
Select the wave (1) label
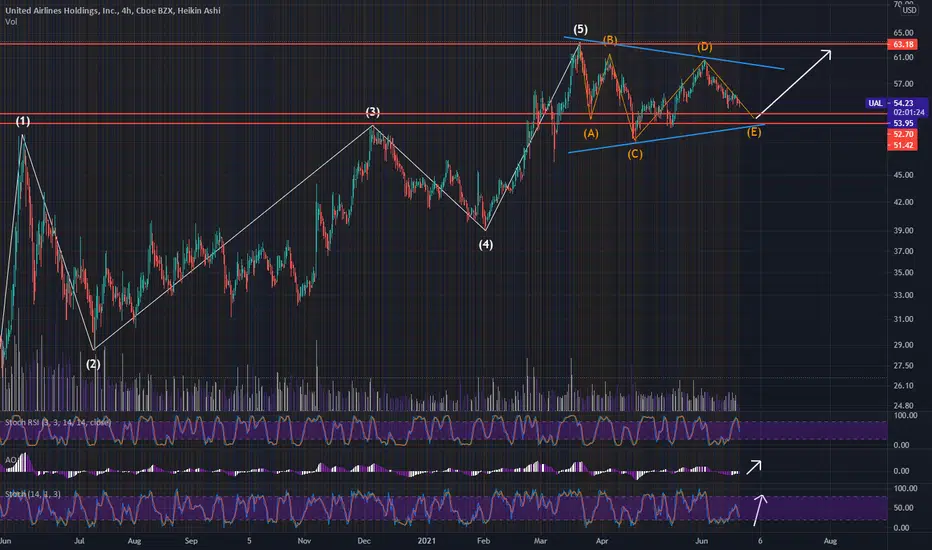coord(23,121)
